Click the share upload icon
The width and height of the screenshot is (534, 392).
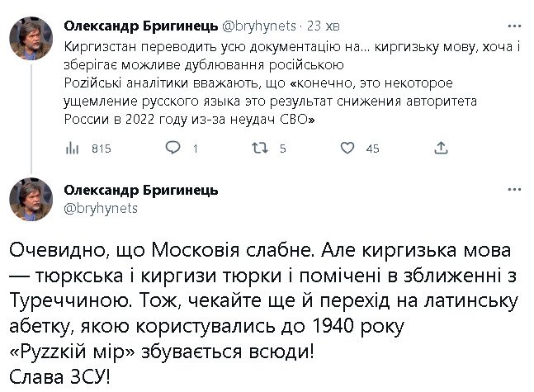point(442,149)
